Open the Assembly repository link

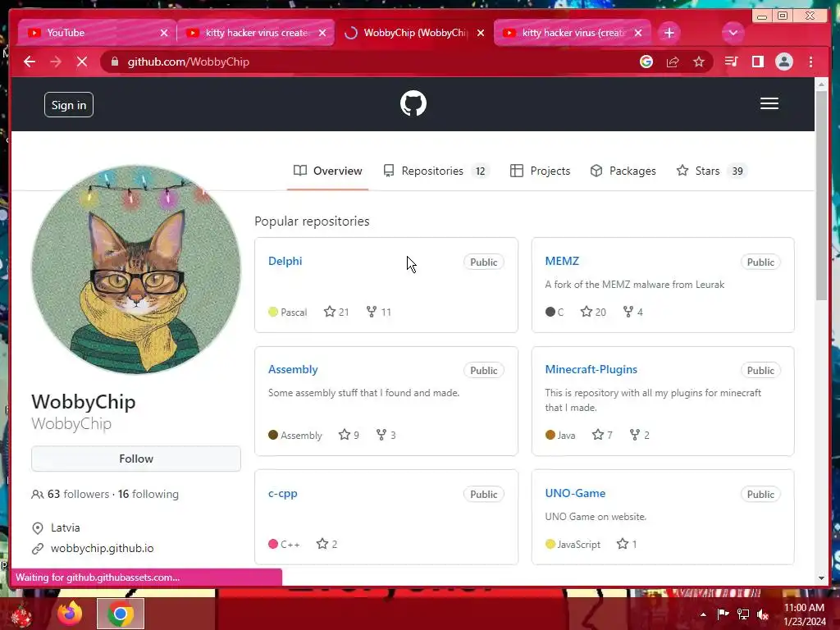(x=293, y=369)
